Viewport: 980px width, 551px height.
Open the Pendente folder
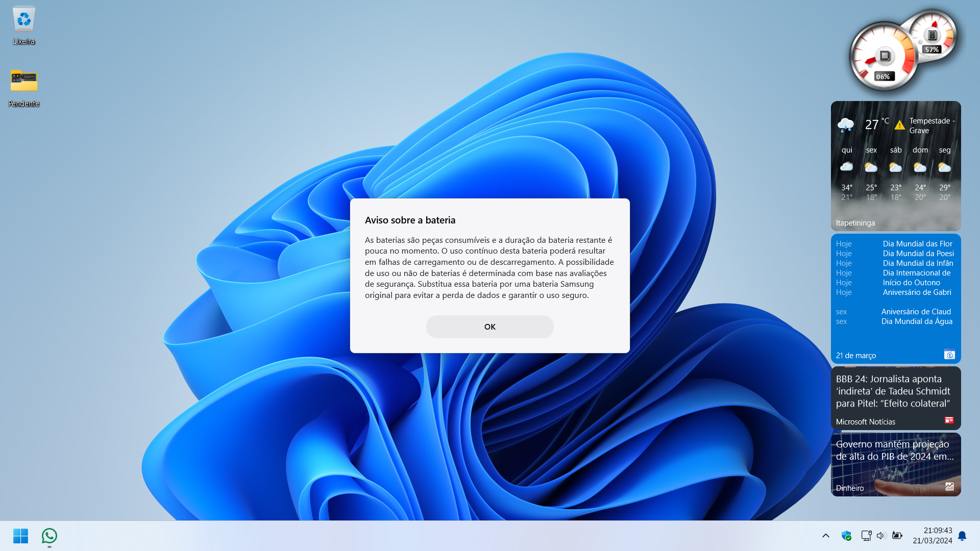[23, 82]
